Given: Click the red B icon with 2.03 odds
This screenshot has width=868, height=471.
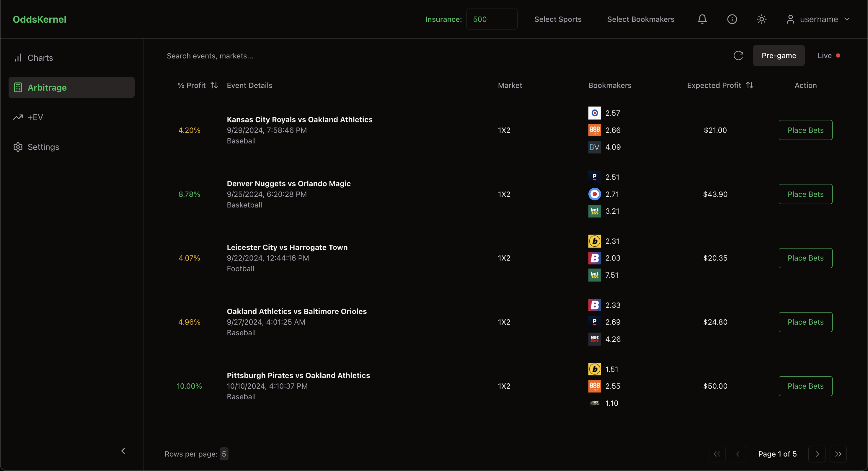Looking at the screenshot, I should [x=594, y=258].
